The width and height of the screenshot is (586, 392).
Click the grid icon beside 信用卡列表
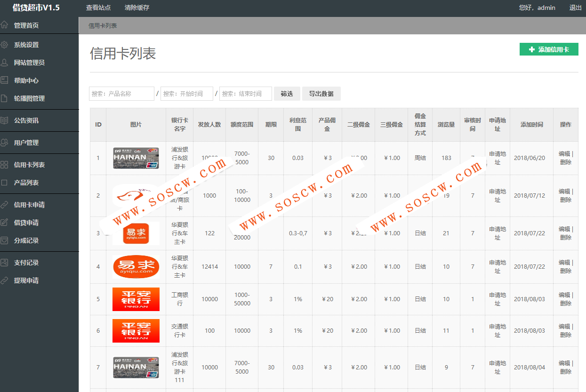pos(5,165)
